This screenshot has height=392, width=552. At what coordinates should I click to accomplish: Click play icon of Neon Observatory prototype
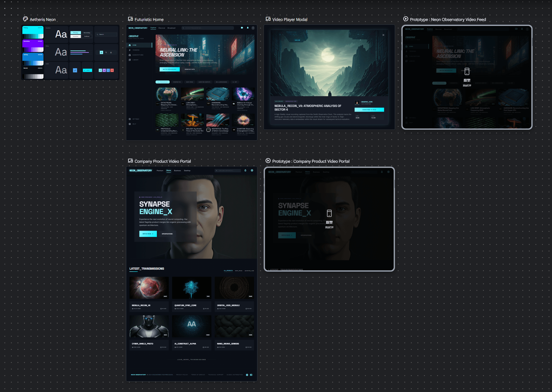pos(406,19)
